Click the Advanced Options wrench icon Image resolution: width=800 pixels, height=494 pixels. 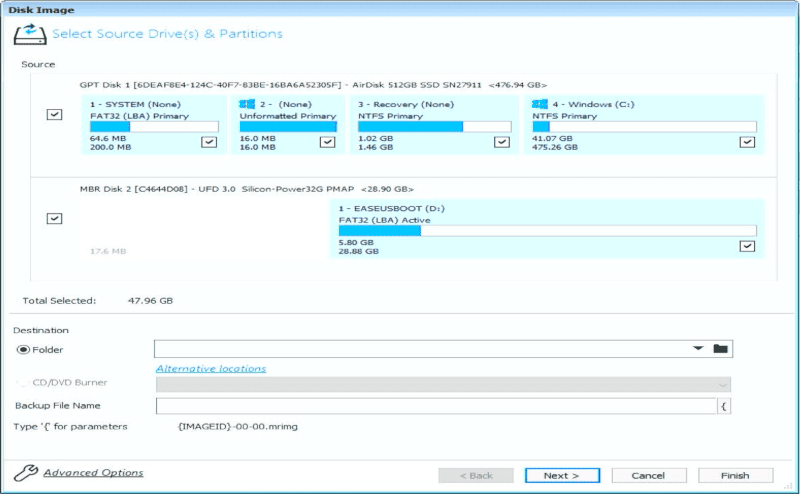click(x=26, y=474)
